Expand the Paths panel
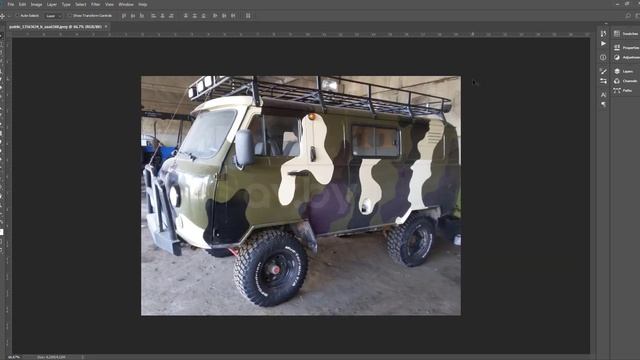 [626, 91]
